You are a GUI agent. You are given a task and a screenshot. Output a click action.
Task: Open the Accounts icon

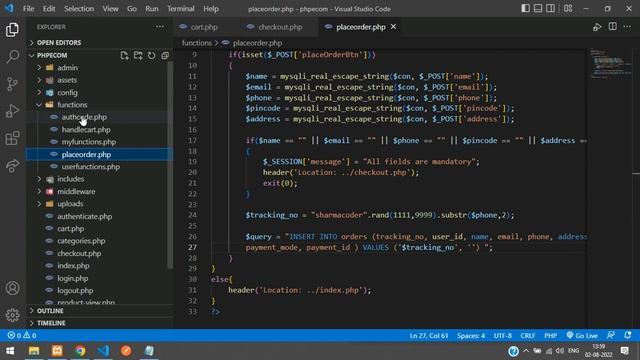12,288
